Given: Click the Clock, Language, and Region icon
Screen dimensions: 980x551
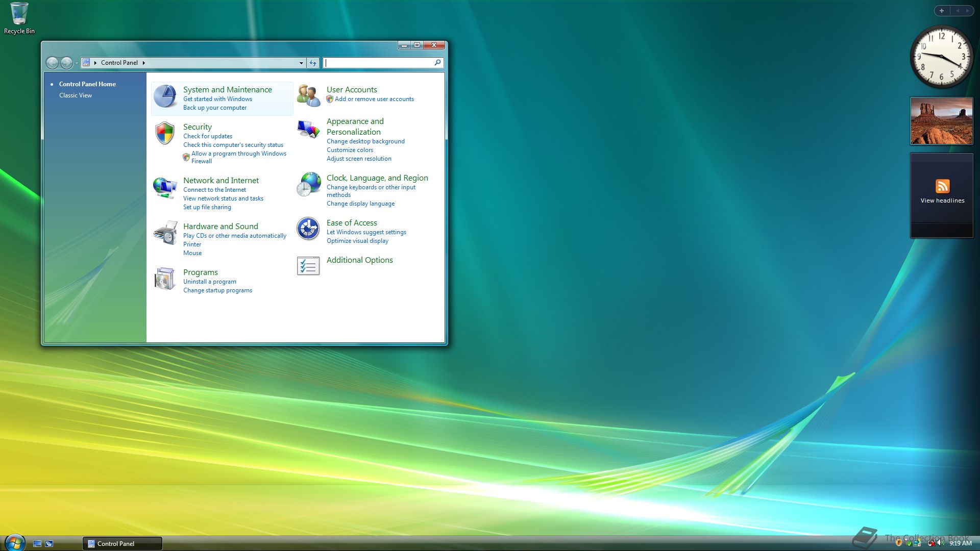Looking at the screenshot, I should [308, 184].
